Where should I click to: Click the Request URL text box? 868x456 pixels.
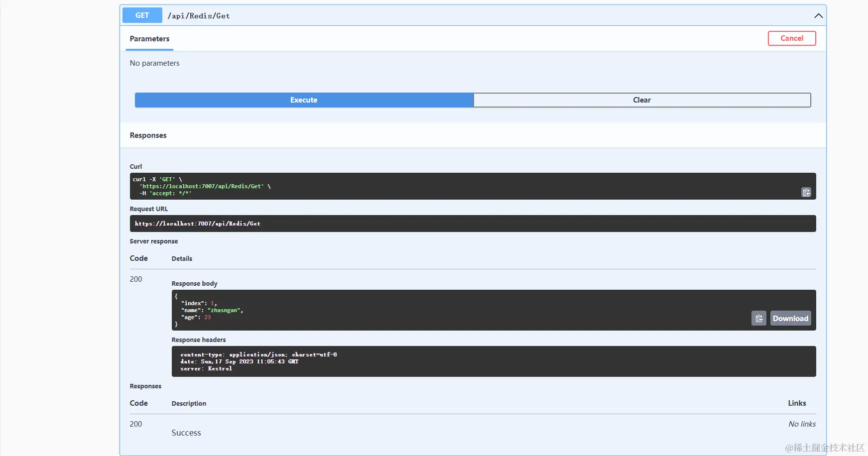[473, 224]
